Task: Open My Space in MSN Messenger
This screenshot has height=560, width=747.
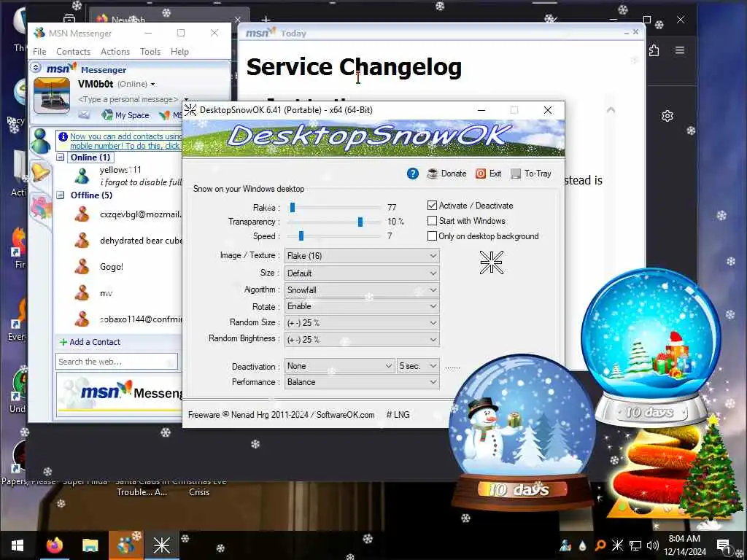Action: pos(125,114)
